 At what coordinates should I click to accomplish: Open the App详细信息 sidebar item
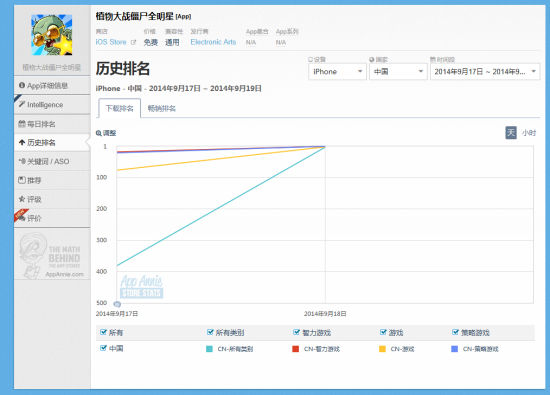click(x=52, y=85)
